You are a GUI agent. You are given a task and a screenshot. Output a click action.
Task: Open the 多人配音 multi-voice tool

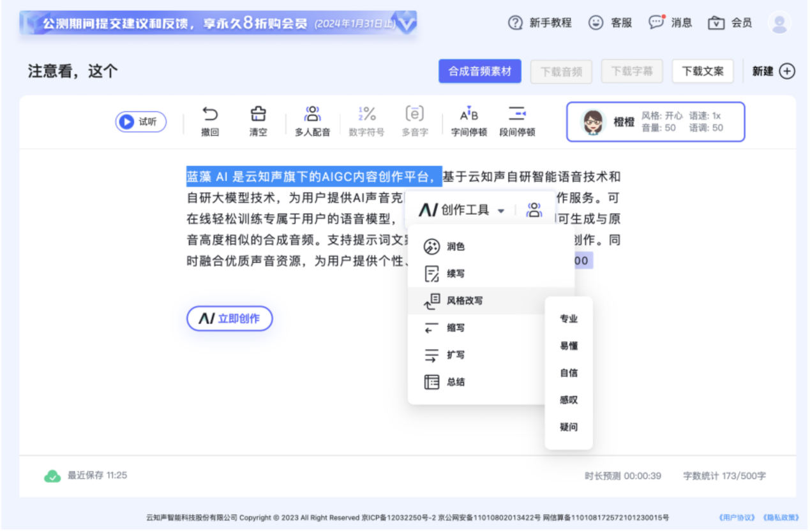[x=312, y=122]
